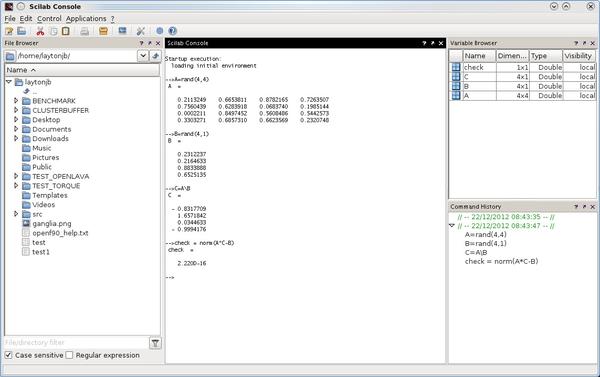
Task: Expand the TEST_OPENLAVA folder
Action: tap(16, 176)
